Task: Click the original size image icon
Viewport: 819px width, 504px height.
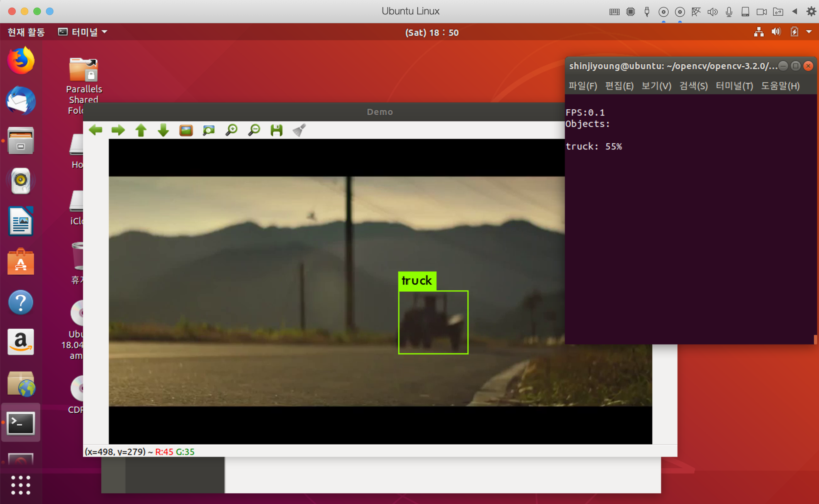Action: tap(186, 130)
